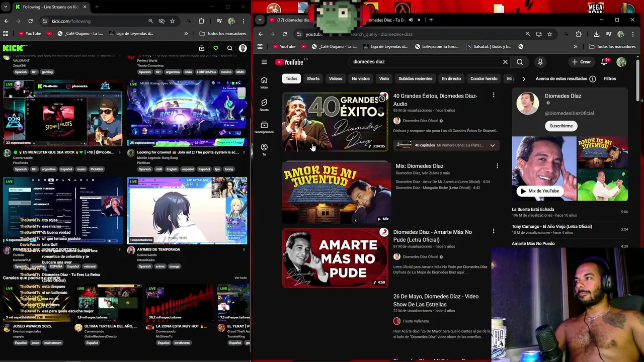Open the Amarte Más No Pude thumbnail

(335, 258)
